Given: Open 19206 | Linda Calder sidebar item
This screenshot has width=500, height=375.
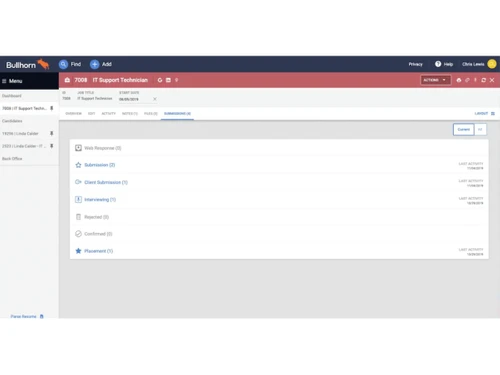Looking at the screenshot, I should pos(20,134).
